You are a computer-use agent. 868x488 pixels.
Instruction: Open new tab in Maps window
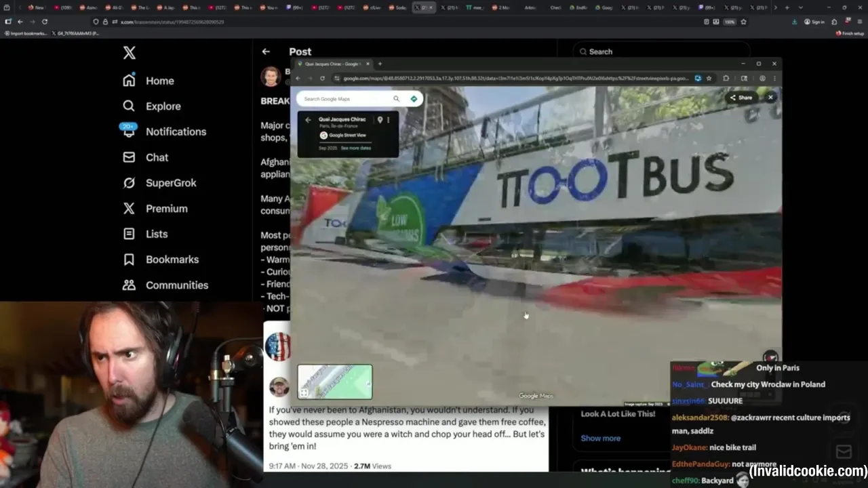380,64
